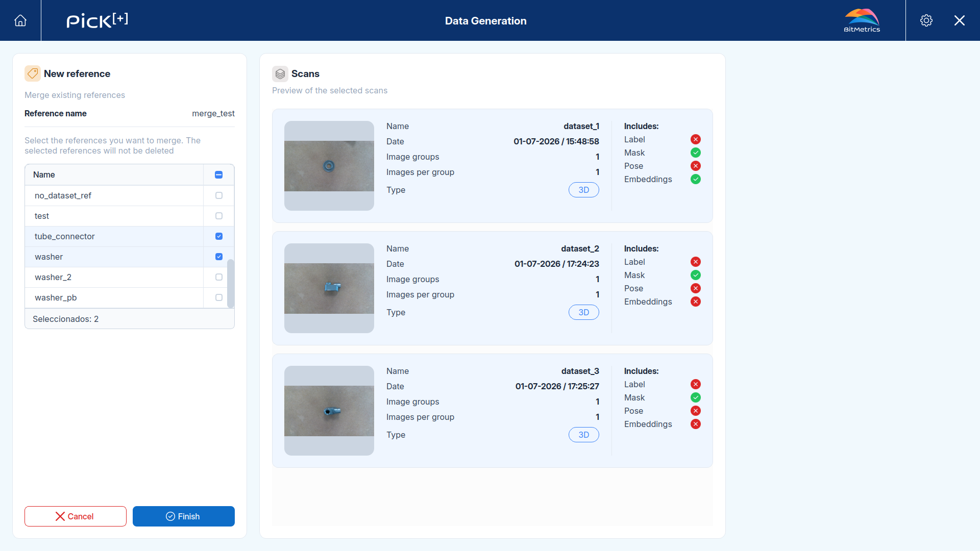Viewport: 980px width, 551px height.
Task: Finish creating the merged reference
Action: coord(184,516)
